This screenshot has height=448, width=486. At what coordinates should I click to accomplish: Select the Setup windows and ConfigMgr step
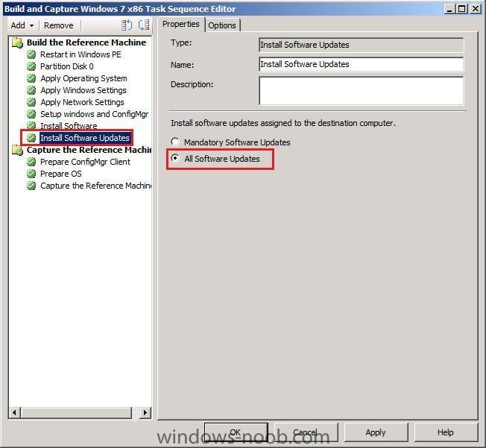(94, 114)
